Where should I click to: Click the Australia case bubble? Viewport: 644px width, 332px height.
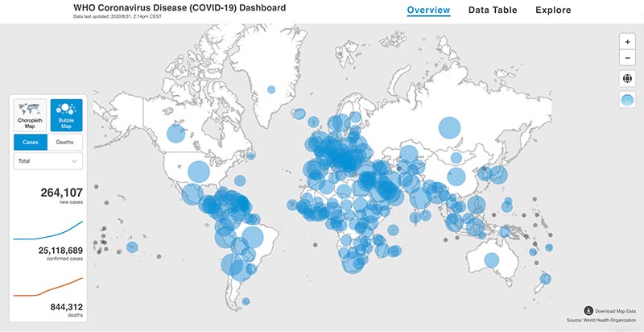pos(491,260)
